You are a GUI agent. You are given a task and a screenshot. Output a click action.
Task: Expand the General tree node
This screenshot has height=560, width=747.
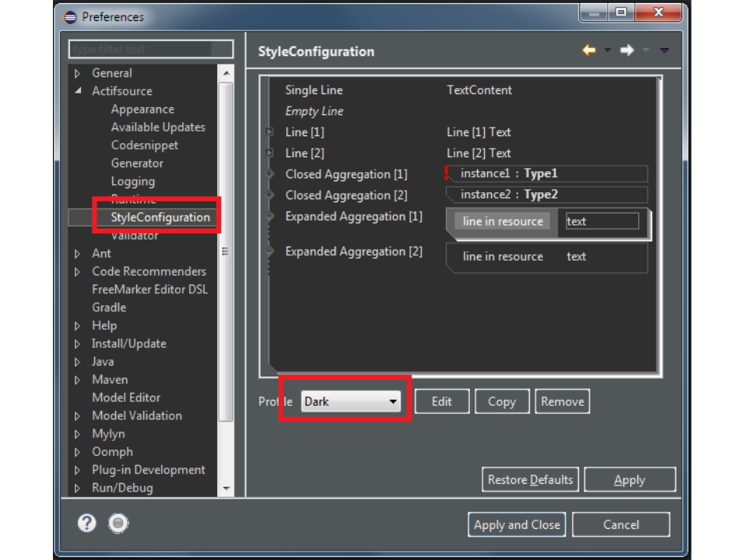[78, 74]
